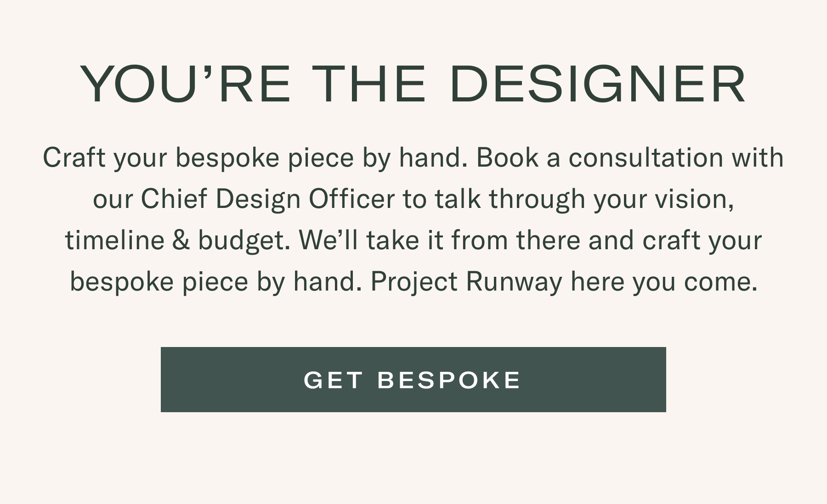Click the ampersand between timeline and budget
The width and height of the screenshot is (827, 504).
(x=181, y=241)
